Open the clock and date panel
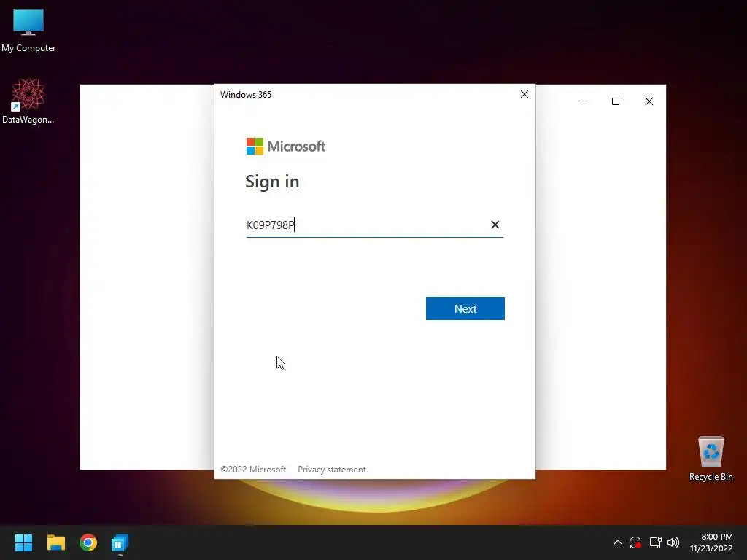Screen dimensions: 747x560 711,542
